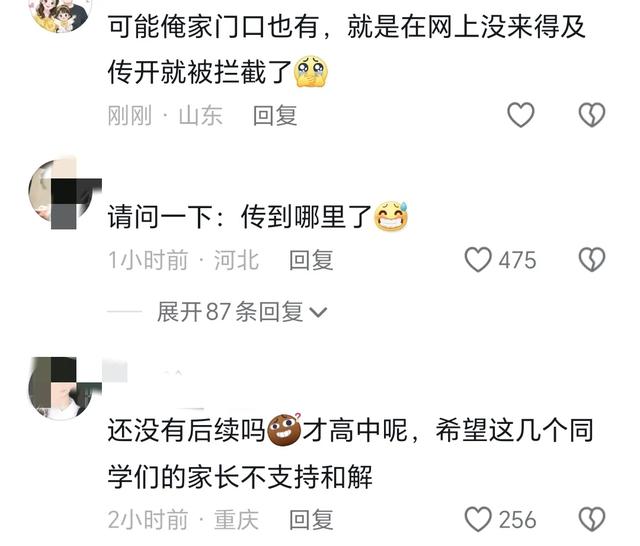640x546 pixels.
Task: Reply to the Shandong comment via 回复
Action: click(x=275, y=115)
